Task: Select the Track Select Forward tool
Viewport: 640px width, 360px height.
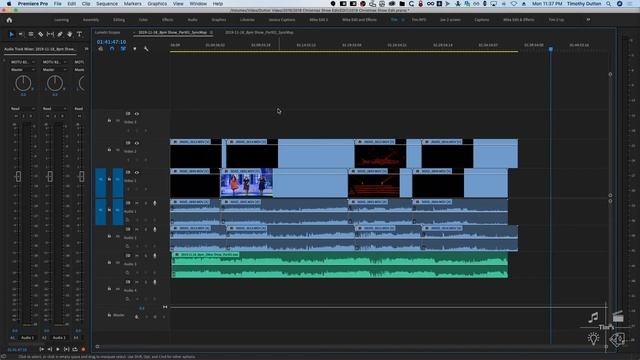Action: 21,35
